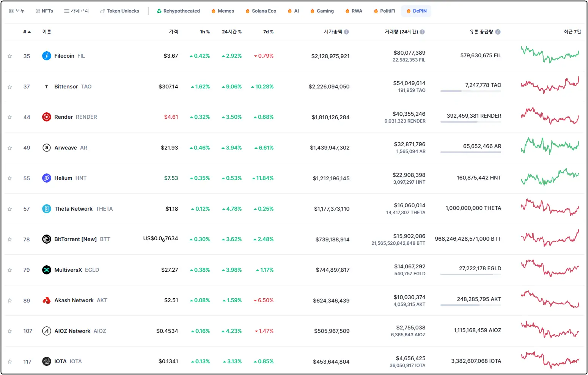Click the Filecoin coin logo
This screenshot has height=375, width=588.
(x=47, y=56)
